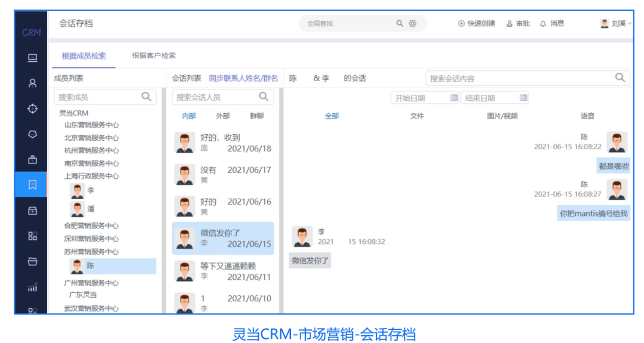This screenshot has height=343, width=644.
Task: Open the crosshair target sidebar icon
Action: pyautogui.click(x=32, y=109)
